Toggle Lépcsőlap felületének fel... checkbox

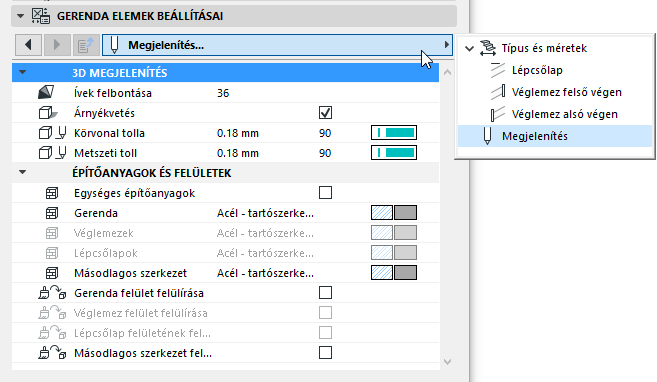[326, 333]
